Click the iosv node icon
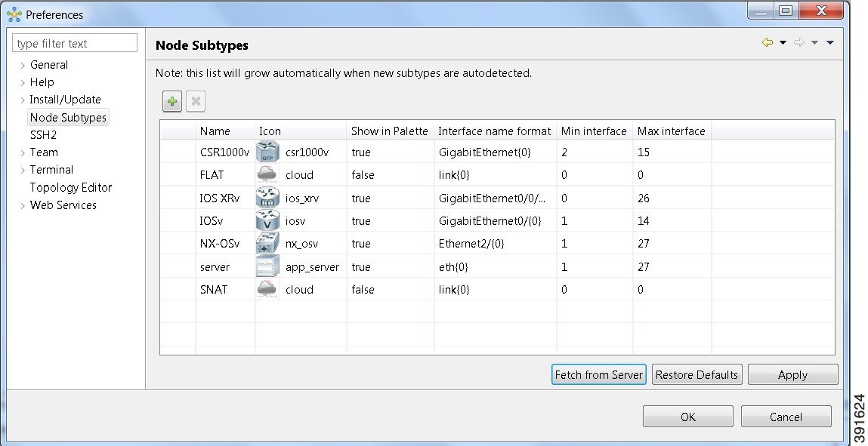868x446 pixels. pyautogui.click(x=266, y=220)
